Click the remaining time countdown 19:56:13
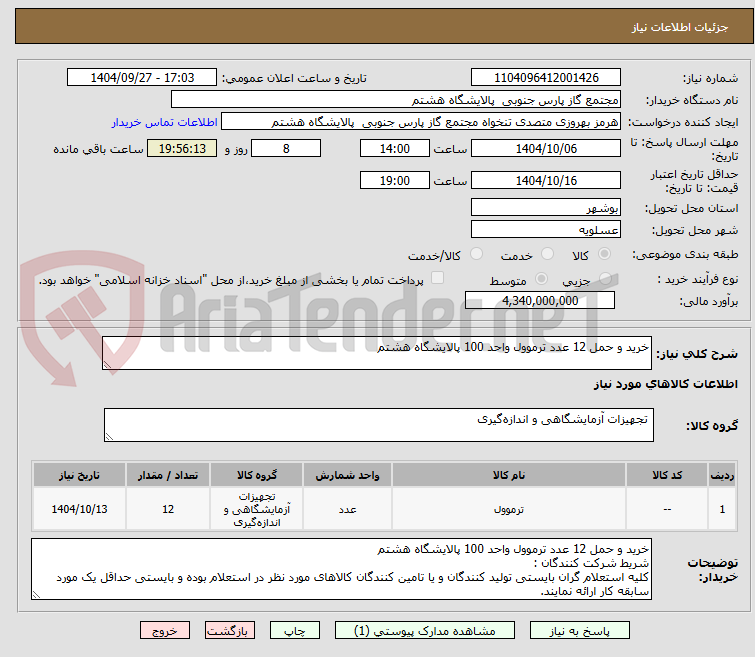The image size is (755, 657). pyautogui.click(x=182, y=148)
